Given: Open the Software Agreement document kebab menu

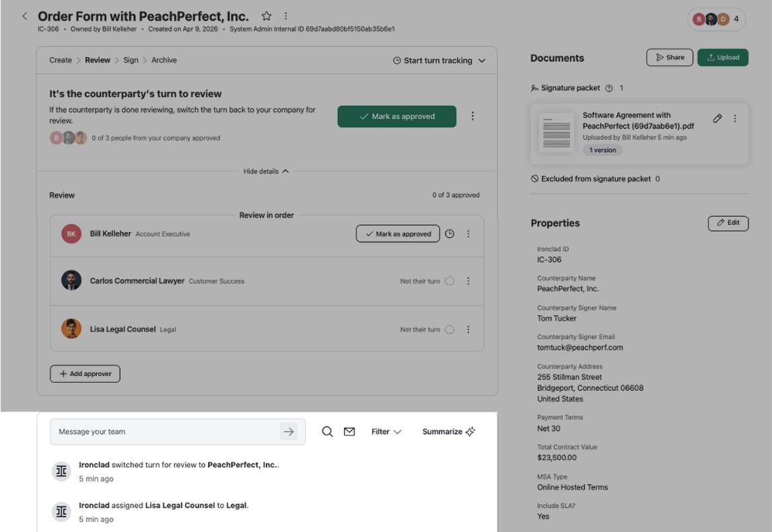Looking at the screenshot, I should click(735, 118).
